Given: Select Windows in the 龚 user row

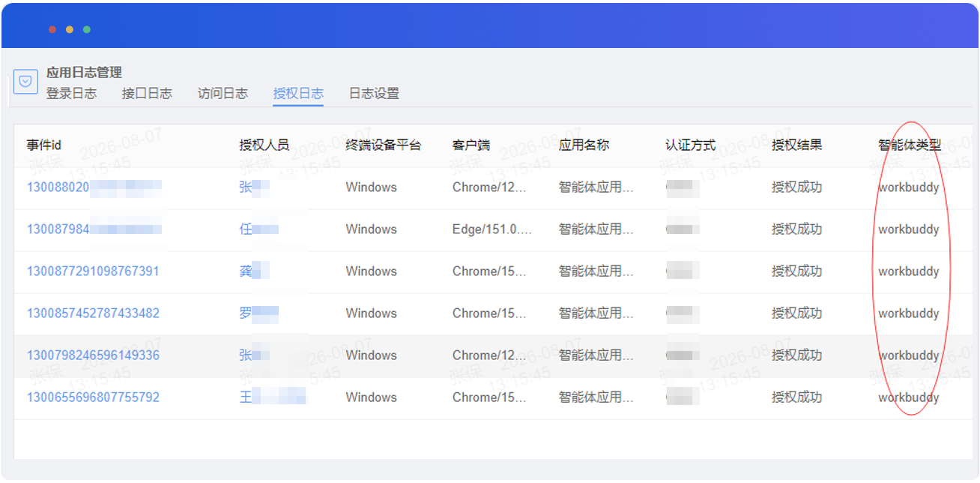Looking at the screenshot, I should [371, 271].
